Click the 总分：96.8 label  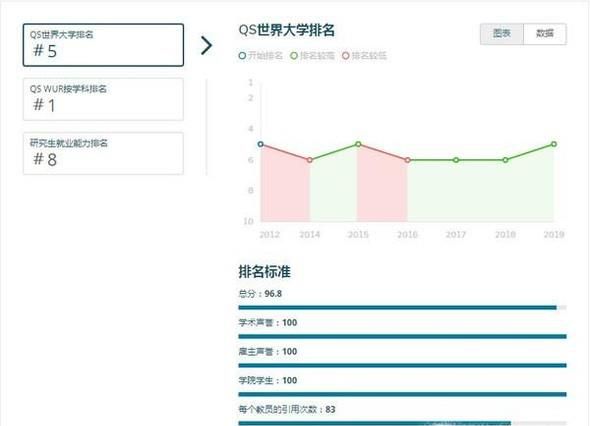click(260, 294)
